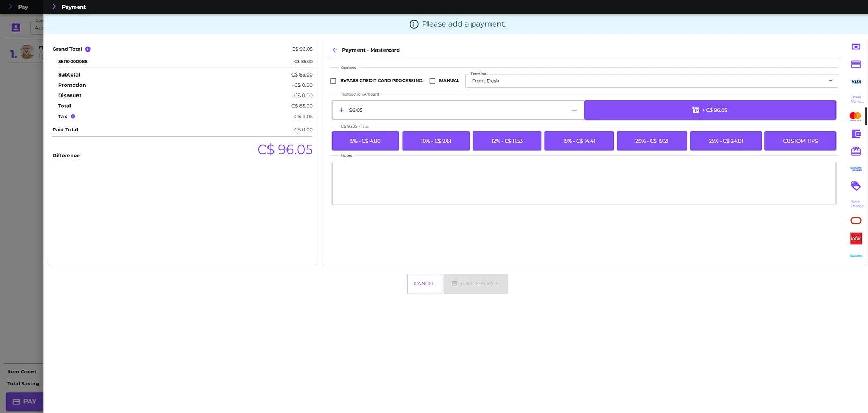Click the Difference amount C$ 96.05
The height and width of the screenshot is (413, 868).
coord(285,150)
